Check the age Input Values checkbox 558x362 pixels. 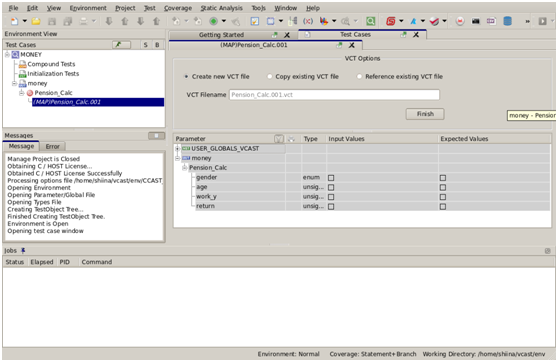pyautogui.click(x=331, y=187)
